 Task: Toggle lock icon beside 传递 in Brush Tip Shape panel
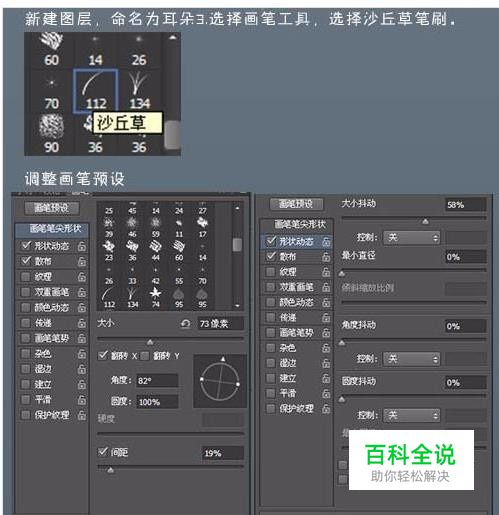point(81,323)
